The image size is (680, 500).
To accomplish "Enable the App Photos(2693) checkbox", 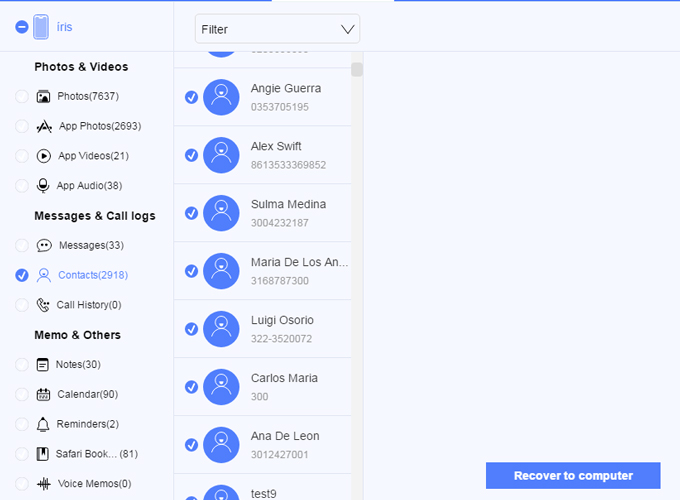I will point(22,126).
